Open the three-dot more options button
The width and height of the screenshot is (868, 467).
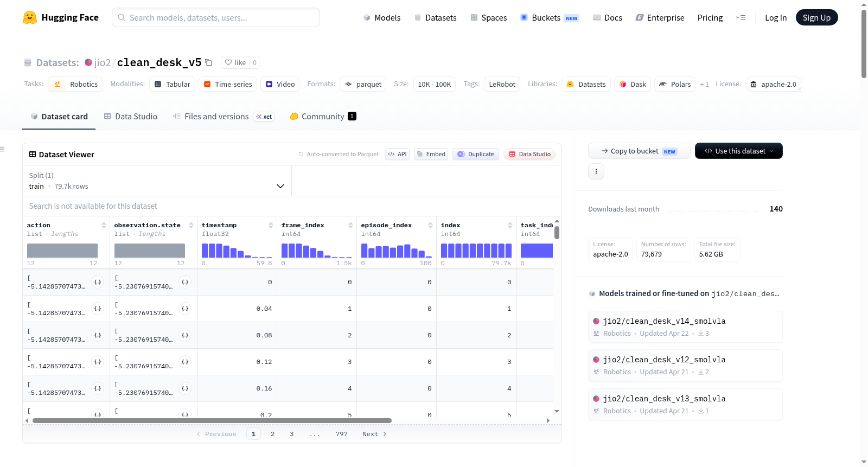pos(596,171)
